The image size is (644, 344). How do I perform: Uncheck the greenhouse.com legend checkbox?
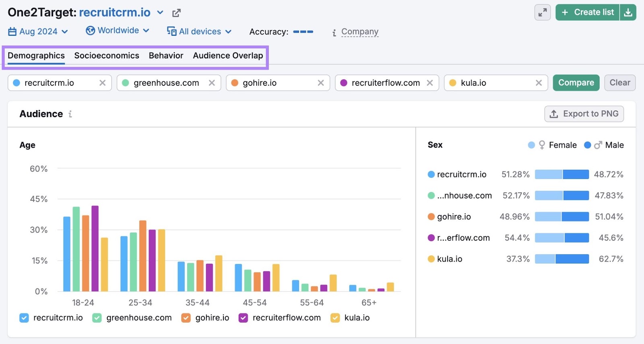tap(97, 318)
